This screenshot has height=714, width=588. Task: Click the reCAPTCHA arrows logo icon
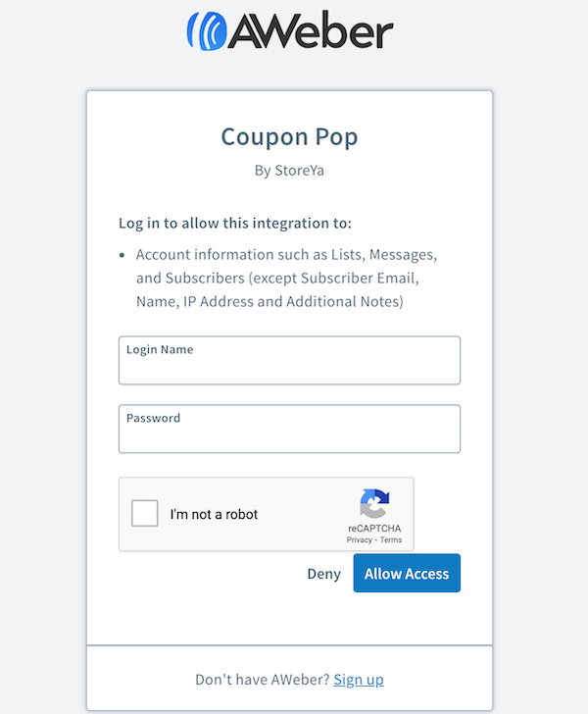click(374, 503)
